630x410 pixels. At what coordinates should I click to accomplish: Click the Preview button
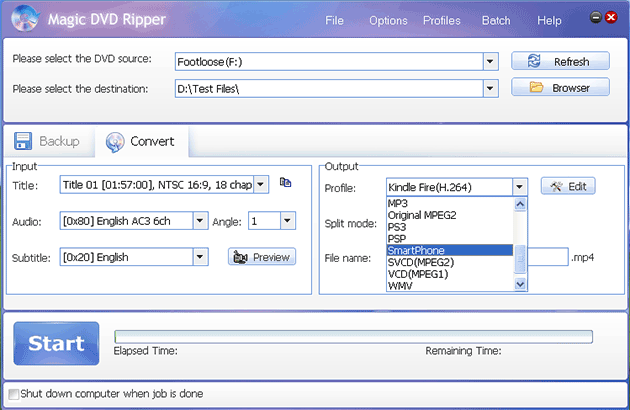tap(262, 257)
